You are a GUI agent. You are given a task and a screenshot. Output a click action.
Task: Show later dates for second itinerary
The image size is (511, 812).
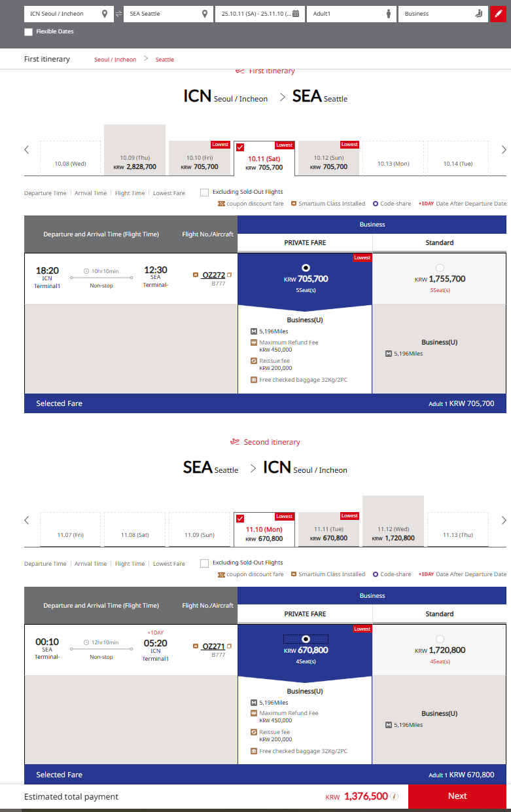[504, 521]
